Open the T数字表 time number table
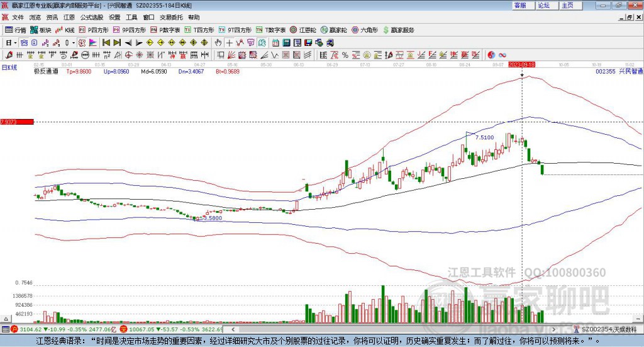This screenshot has height=347, width=644. (x=270, y=30)
